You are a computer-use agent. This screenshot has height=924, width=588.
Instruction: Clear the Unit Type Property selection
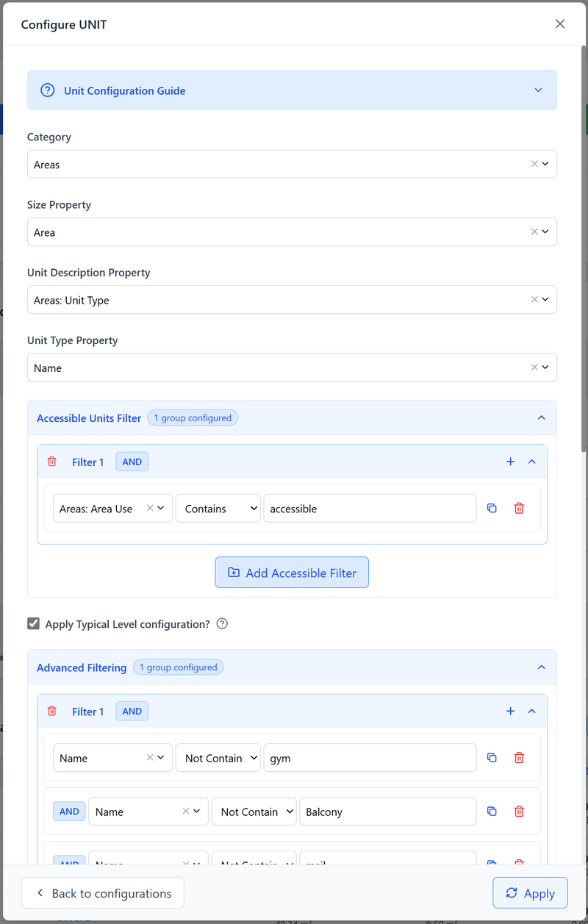[534, 367]
